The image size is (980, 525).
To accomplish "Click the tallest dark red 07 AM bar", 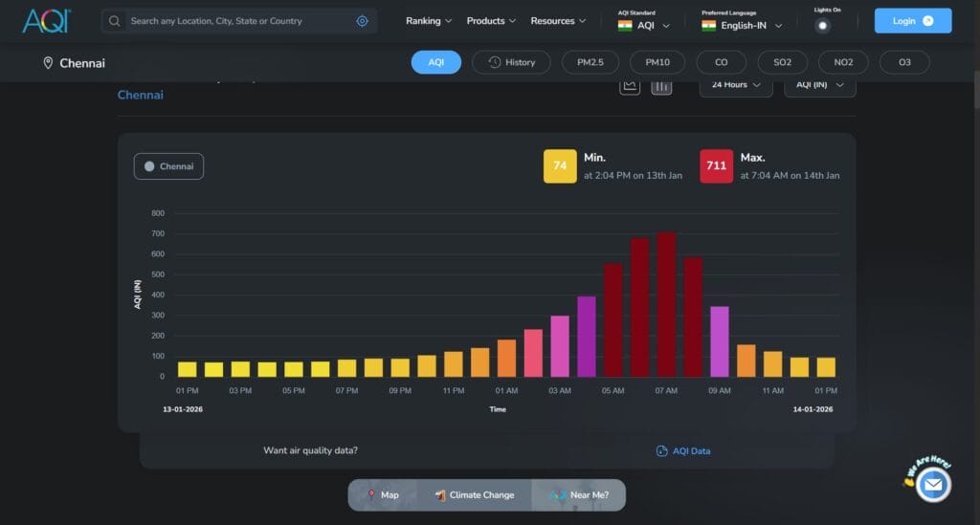I will point(666,304).
